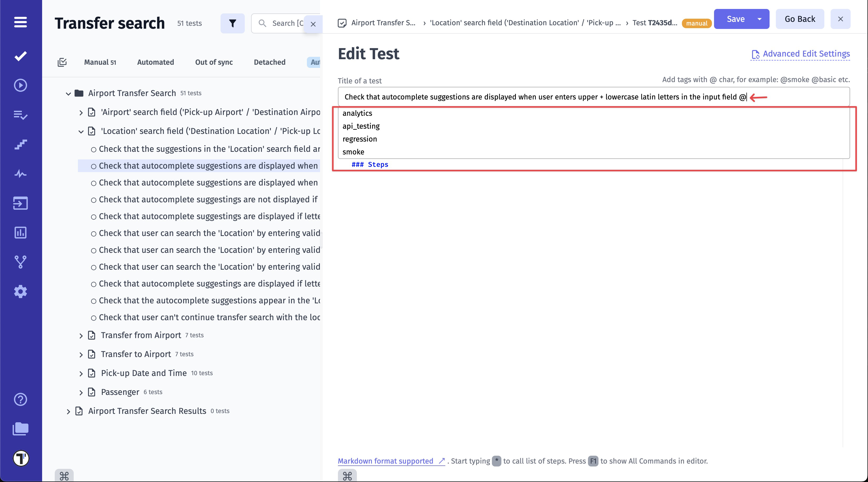Open the Pulse activity icon in sidebar

click(21, 174)
